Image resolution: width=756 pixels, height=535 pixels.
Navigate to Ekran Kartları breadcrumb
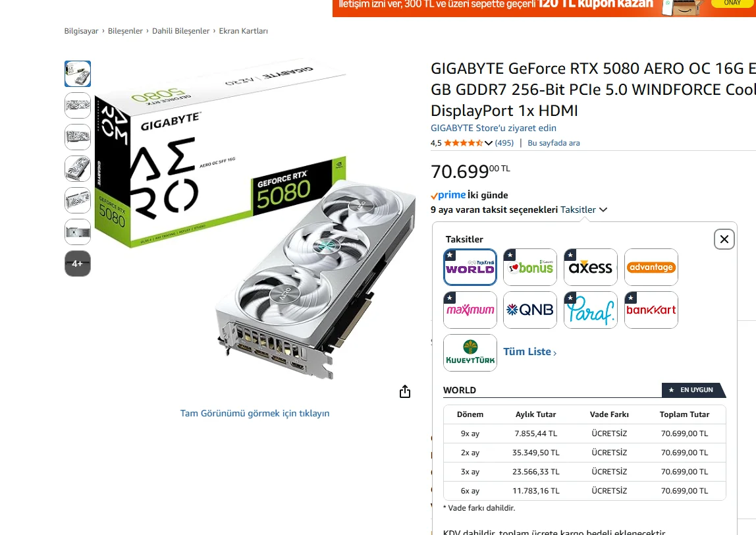[x=244, y=31]
